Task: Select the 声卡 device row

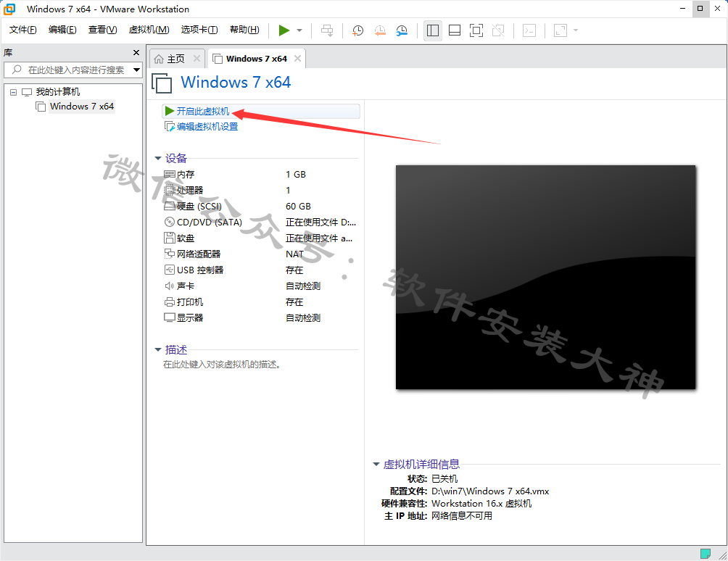Action: point(260,286)
